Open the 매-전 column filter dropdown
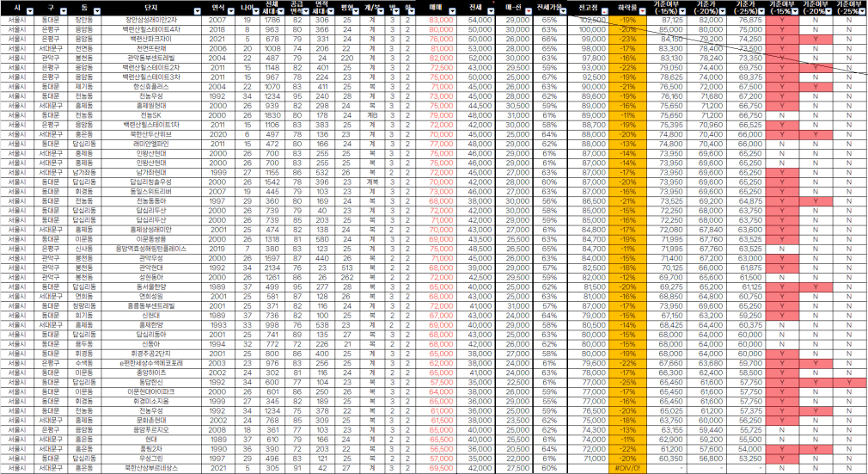868x474 pixels. click(x=529, y=11)
